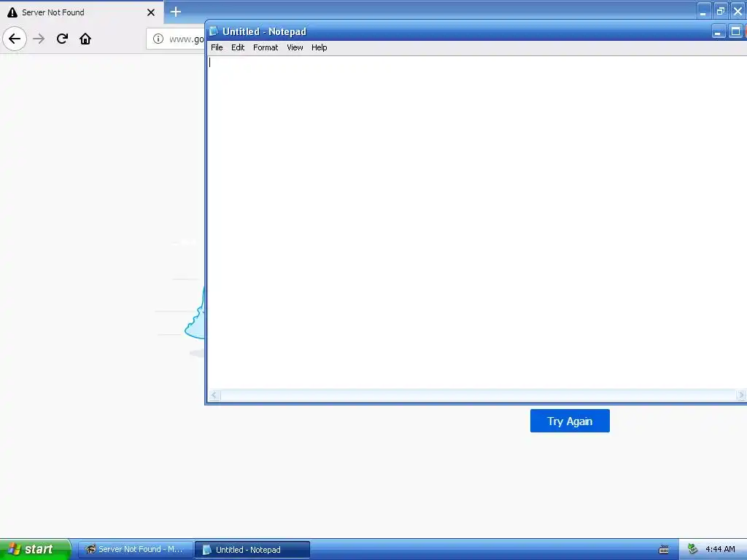Click the 4:44 AM clock

pyautogui.click(x=720, y=550)
